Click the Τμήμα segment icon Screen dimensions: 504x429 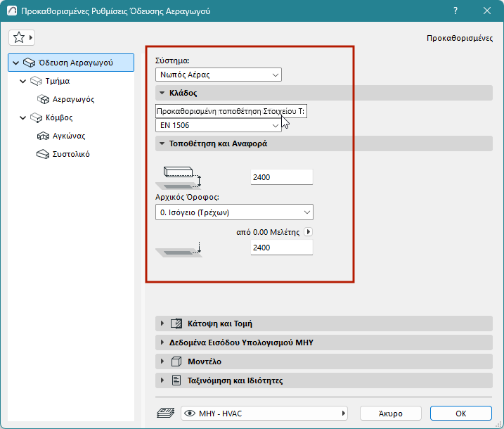click(36, 81)
